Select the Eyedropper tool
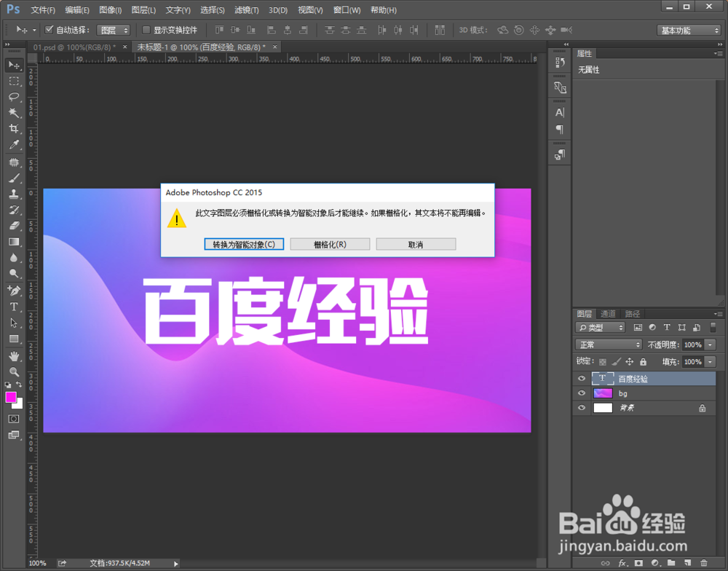Viewport: 728px width, 571px height. 14,144
